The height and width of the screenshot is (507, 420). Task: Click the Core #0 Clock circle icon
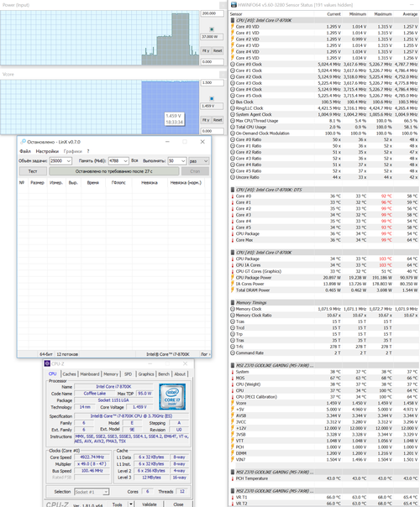[x=233, y=64]
